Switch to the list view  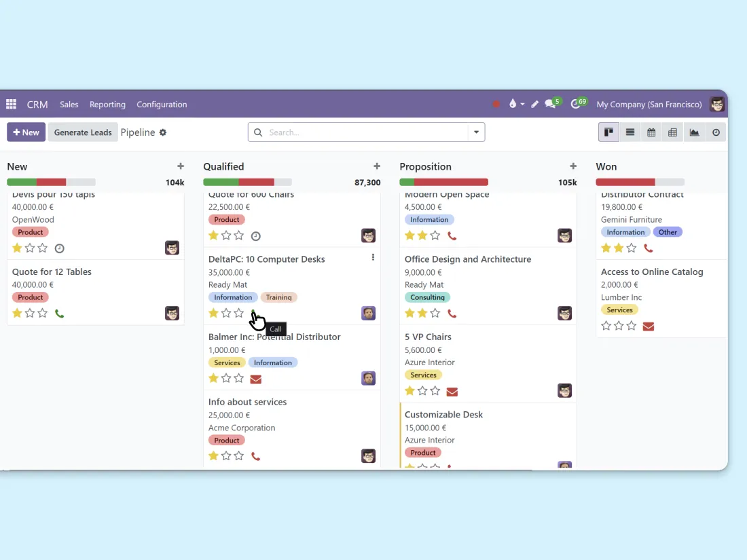(x=630, y=132)
